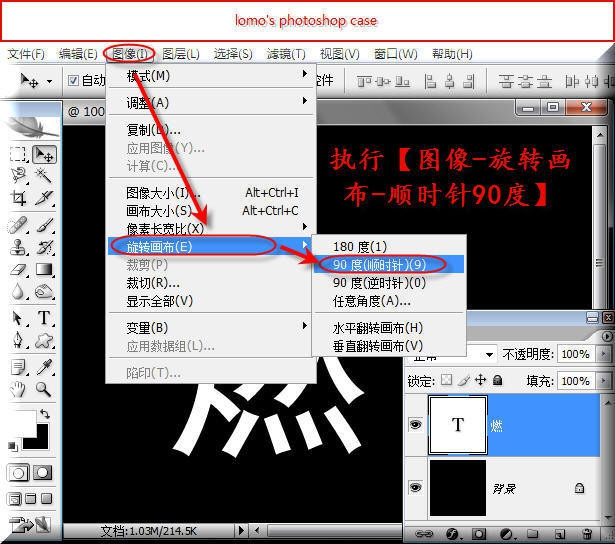Create new adjustment layer icon
Viewport: 615px width, 544px height.
506,534
